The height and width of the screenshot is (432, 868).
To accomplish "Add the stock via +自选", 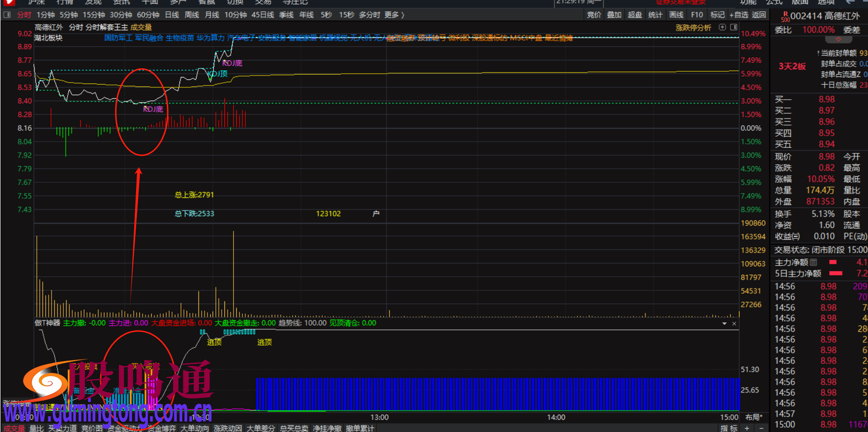I will (739, 15).
